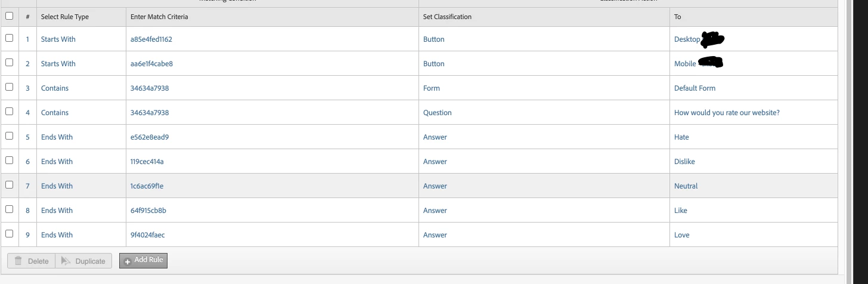Screen dimensions: 868x284
Task: Toggle the select-all checkbox in header row
Action: (x=9, y=16)
